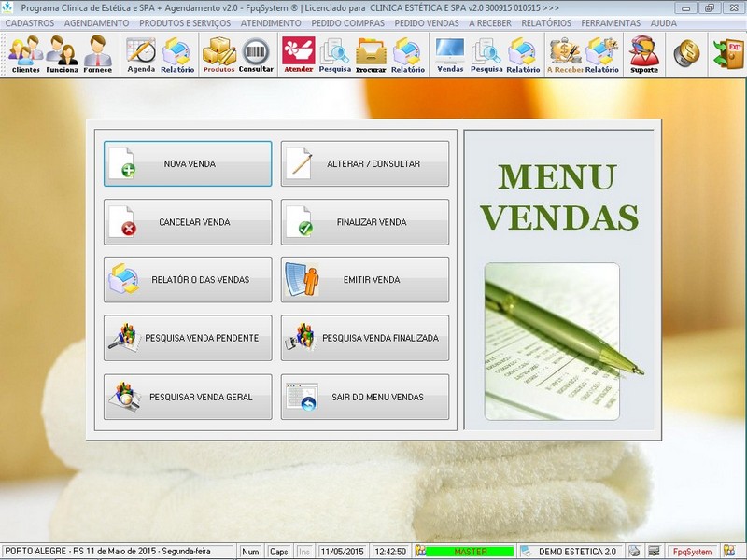747x560 pixels.
Task: Open the Relatório icon right of A Receber
Action: click(601, 54)
